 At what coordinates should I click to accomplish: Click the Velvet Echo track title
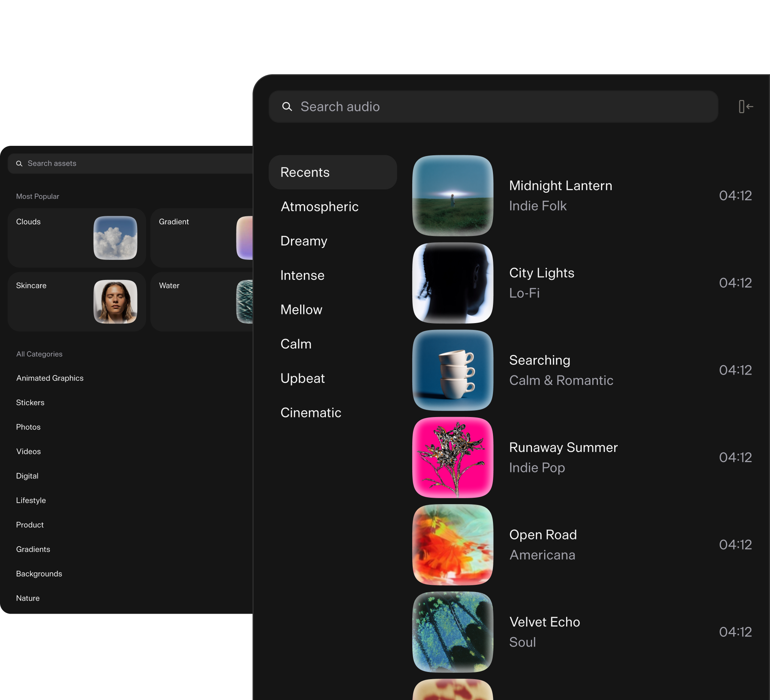click(544, 622)
